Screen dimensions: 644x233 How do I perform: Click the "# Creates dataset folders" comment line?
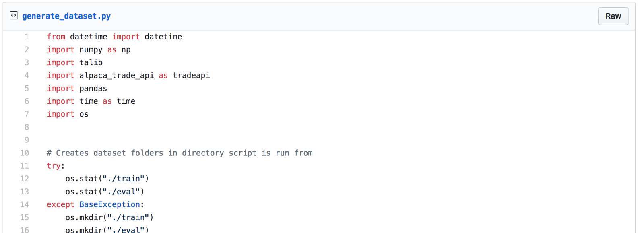coord(180,153)
